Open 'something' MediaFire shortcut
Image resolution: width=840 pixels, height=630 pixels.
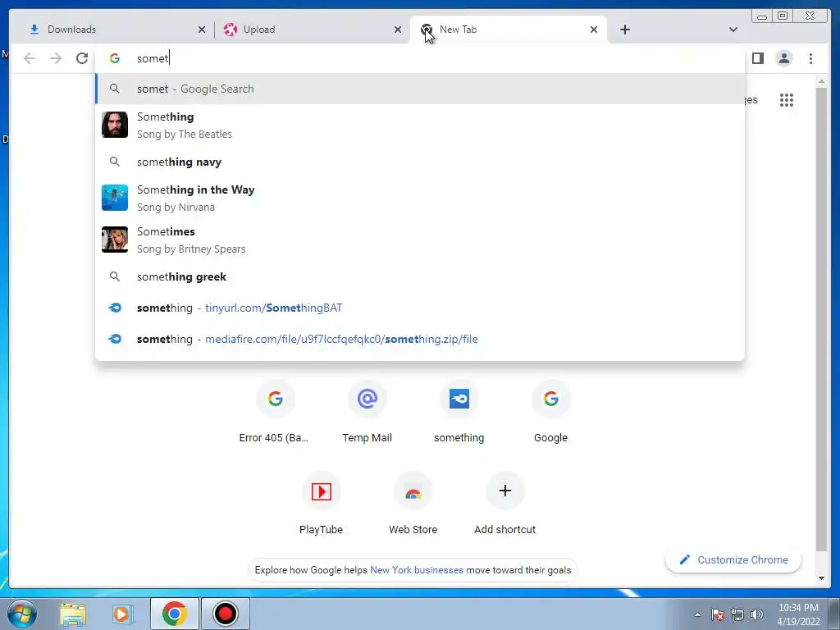[459, 413]
